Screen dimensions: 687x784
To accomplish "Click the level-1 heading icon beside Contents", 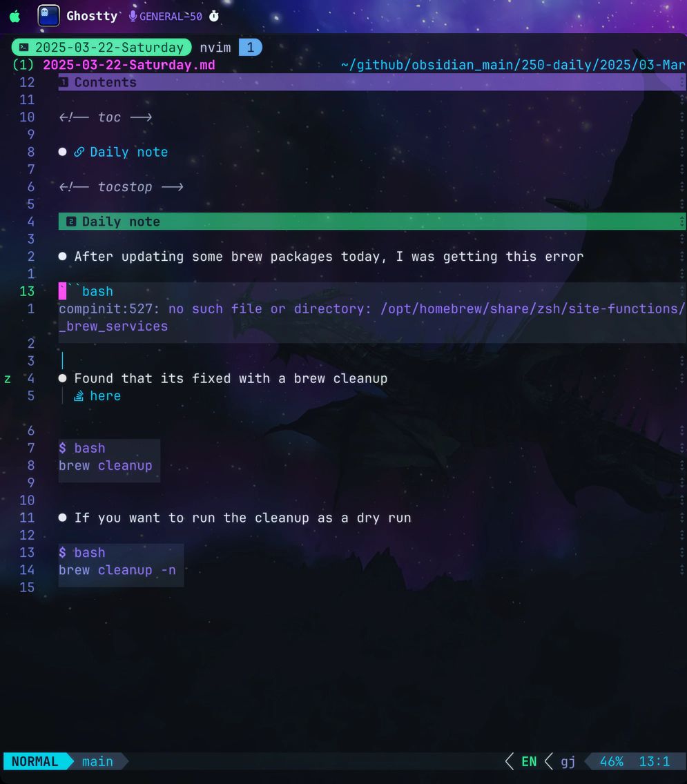I will coord(64,82).
